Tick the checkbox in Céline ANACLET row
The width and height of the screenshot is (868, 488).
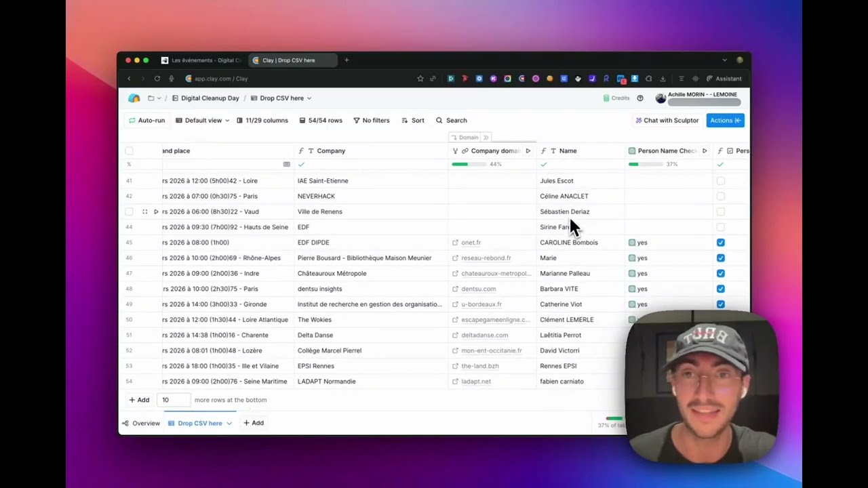coord(721,197)
